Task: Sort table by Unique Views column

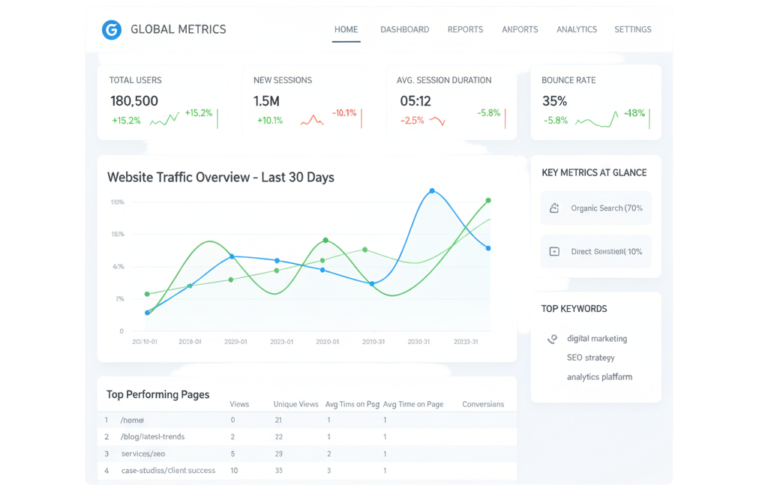Action: click(x=295, y=404)
